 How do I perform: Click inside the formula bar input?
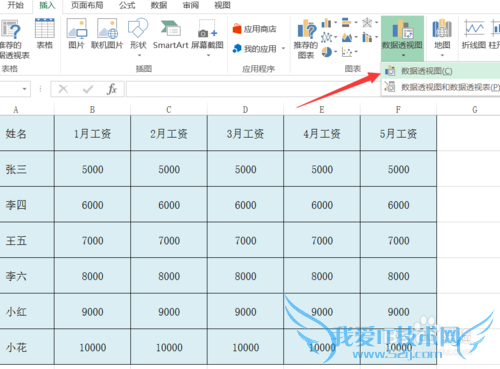[253, 89]
